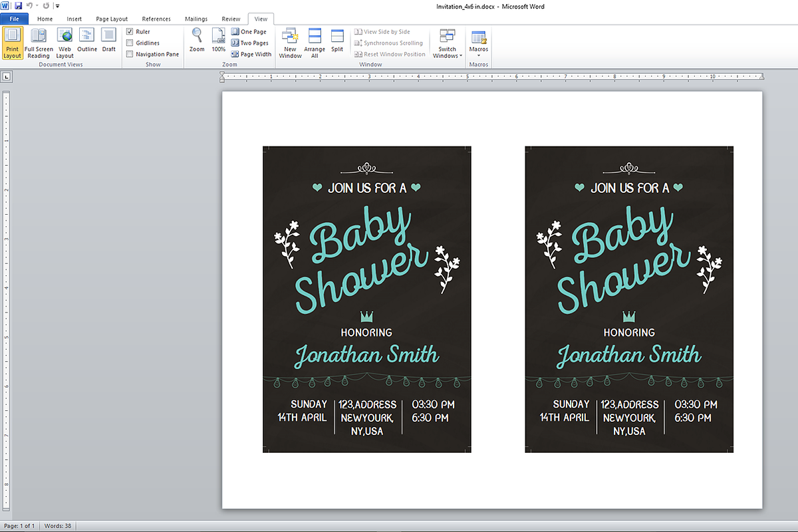This screenshot has height=532, width=798.
Task: Click View Side by Side
Action: tap(382, 31)
